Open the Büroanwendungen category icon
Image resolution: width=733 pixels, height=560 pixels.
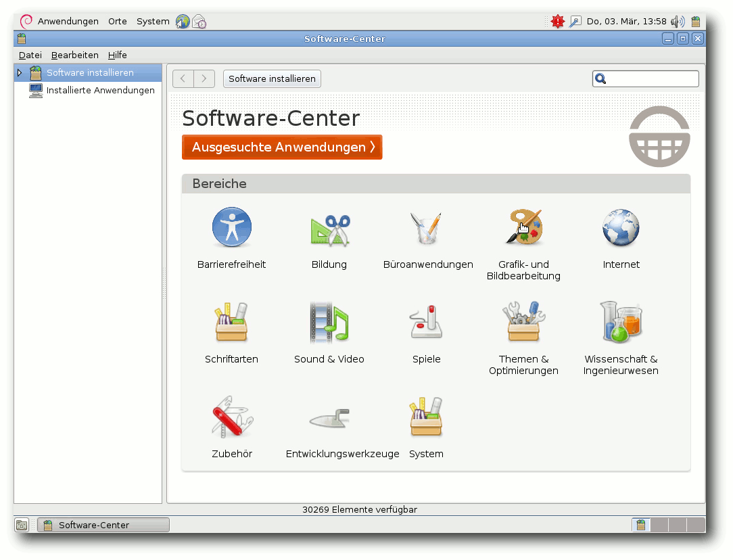click(426, 228)
